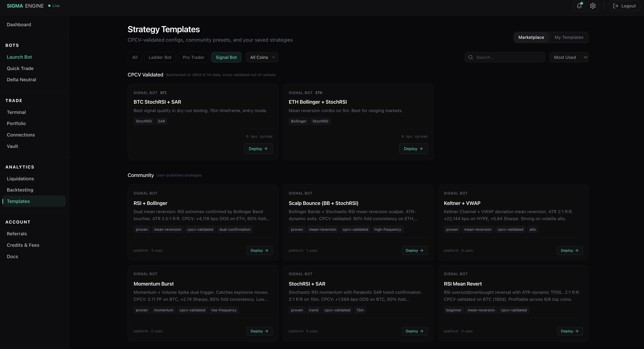The width and height of the screenshot is (644, 349).
Task: Deploy RSI + Bollinger template
Action: 260,251
